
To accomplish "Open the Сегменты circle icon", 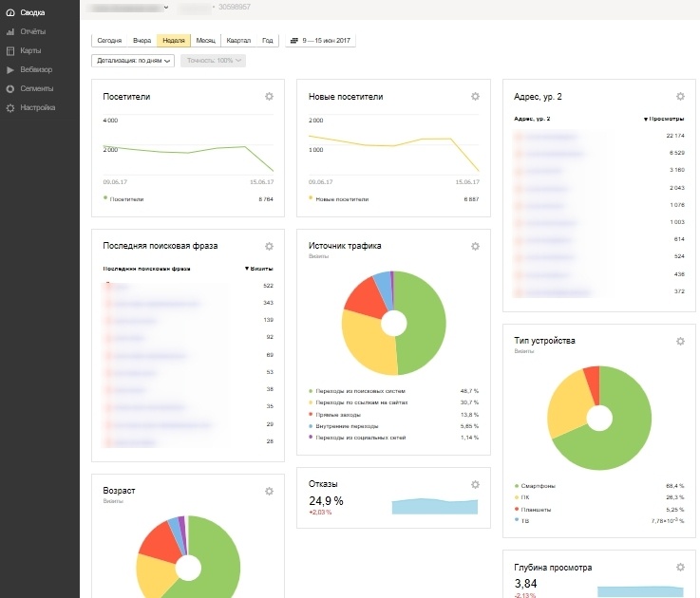I will 10,89.
